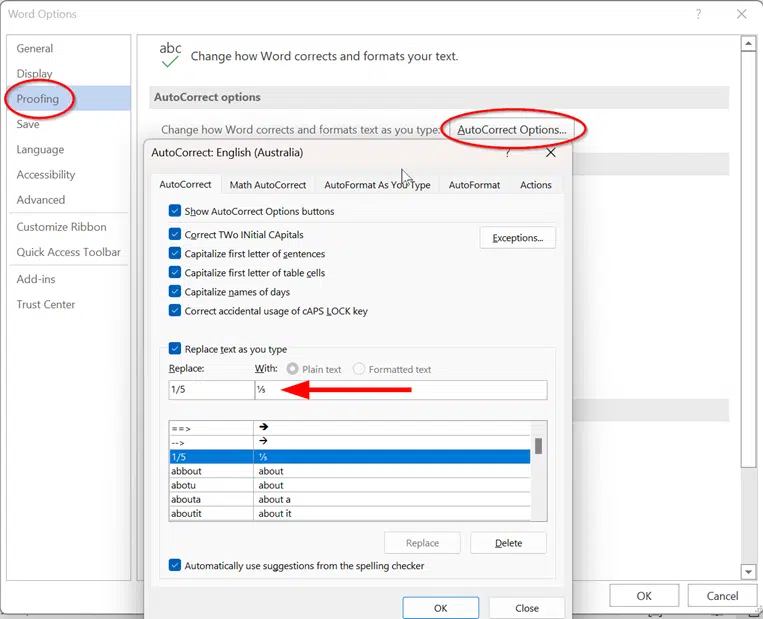Screen dimensions: 763x619
Task: Click the AutoCorrect entry Replace button
Action: click(x=422, y=543)
